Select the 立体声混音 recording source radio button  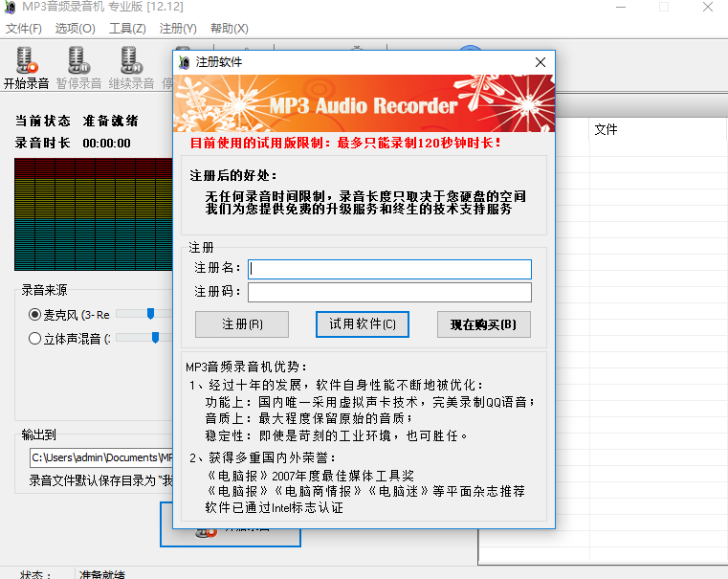point(34,338)
